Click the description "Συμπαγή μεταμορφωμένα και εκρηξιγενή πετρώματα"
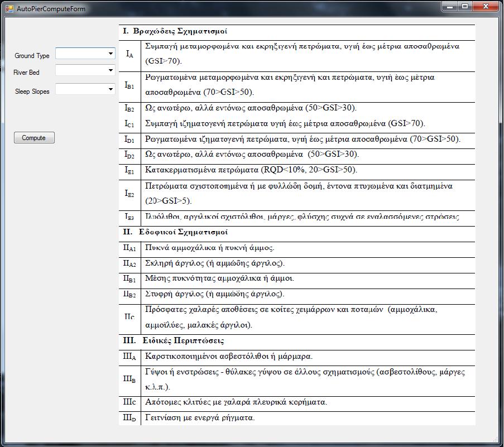This screenshot has width=504, height=447. [243, 46]
